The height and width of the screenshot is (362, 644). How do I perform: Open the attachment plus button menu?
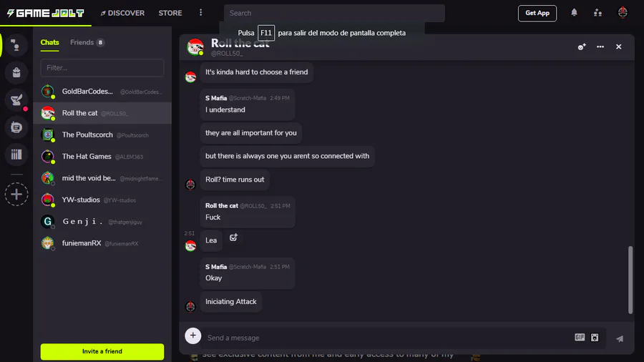pyautogui.click(x=193, y=336)
